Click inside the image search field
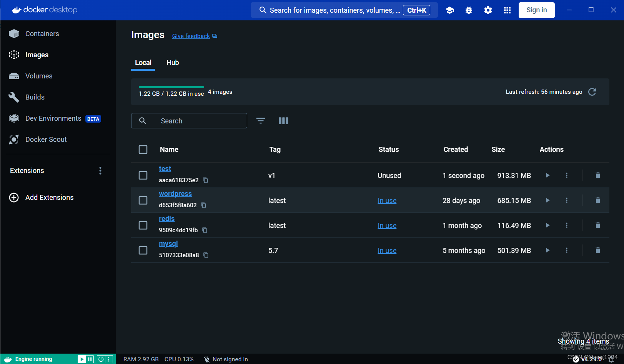 click(188, 121)
